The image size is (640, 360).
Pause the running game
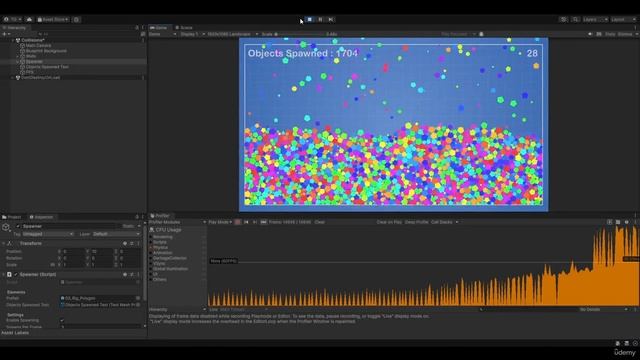click(320, 19)
